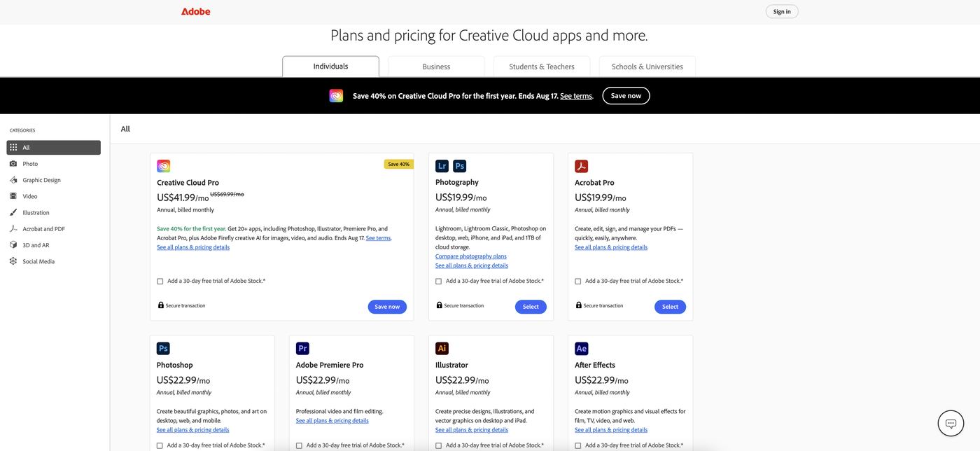Screen dimensions: 980x451
Task: Select the Video category
Action: pyautogui.click(x=53, y=196)
